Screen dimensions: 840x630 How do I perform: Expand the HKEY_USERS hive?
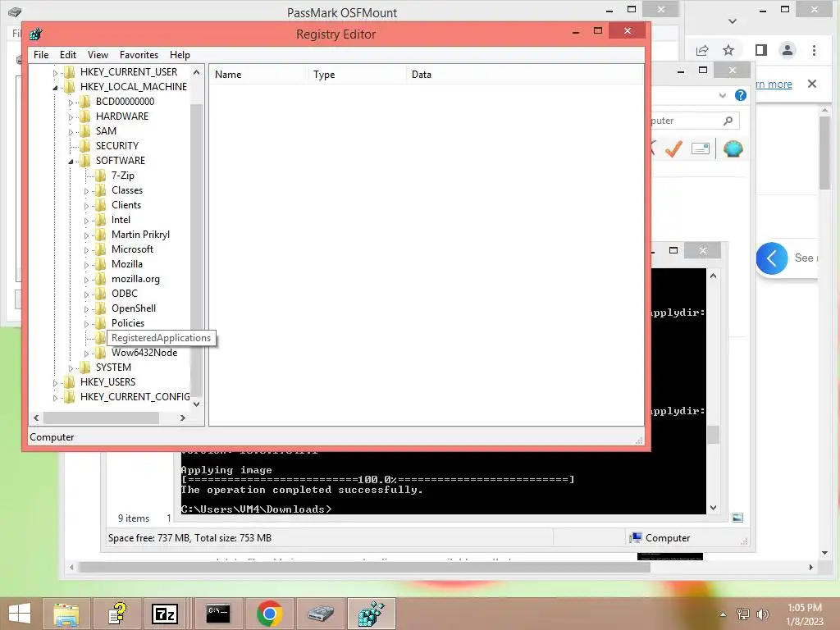coord(55,382)
